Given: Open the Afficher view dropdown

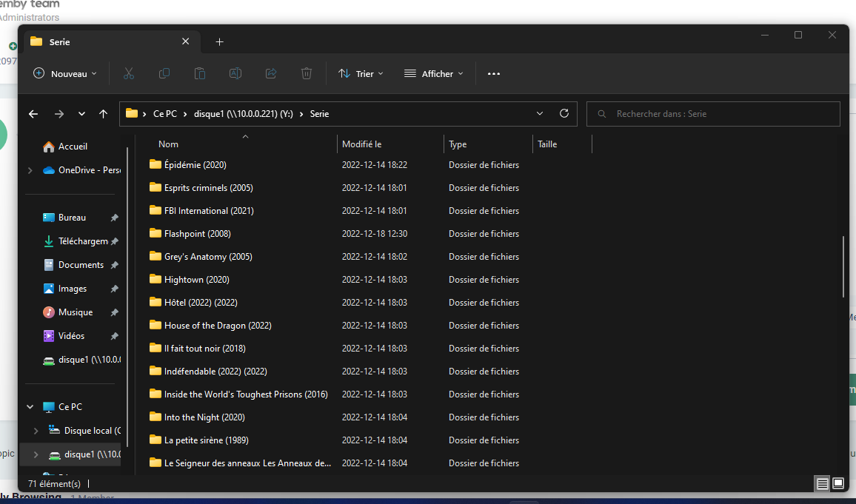Looking at the screenshot, I should click(434, 73).
